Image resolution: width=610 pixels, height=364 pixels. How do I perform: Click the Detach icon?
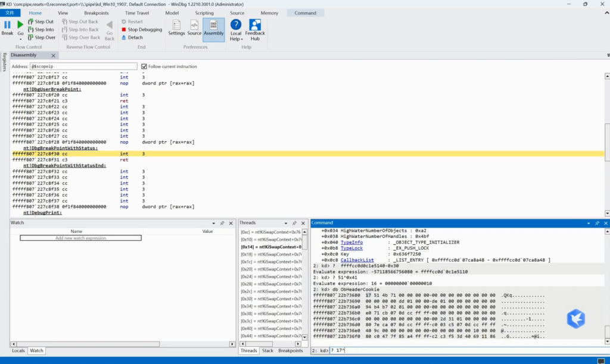[124, 38]
